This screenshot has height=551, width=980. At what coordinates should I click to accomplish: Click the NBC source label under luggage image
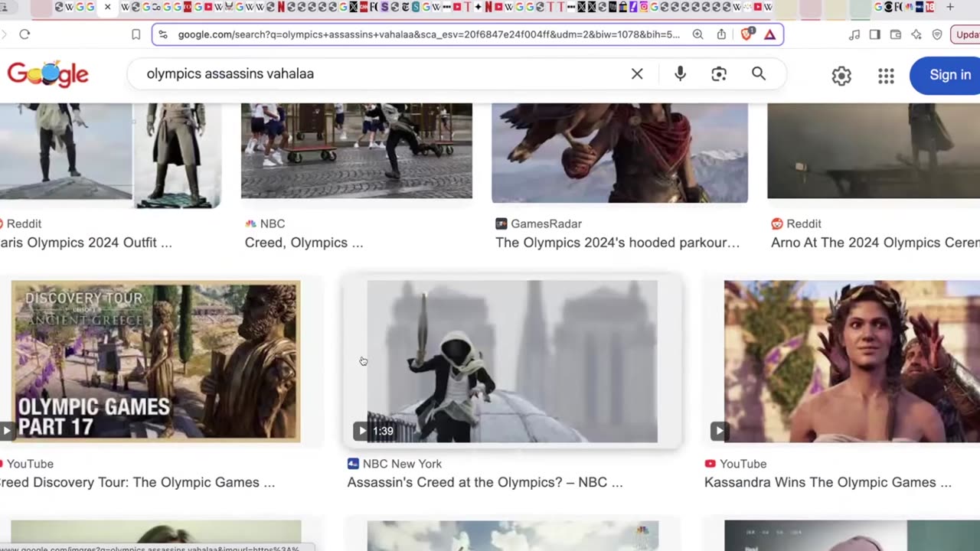click(x=265, y=223)
